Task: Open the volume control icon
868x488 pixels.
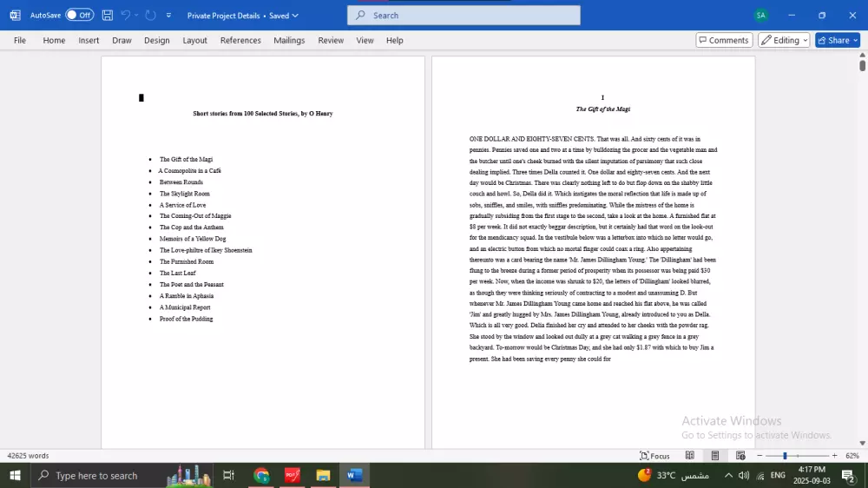Action: (744, 475)
